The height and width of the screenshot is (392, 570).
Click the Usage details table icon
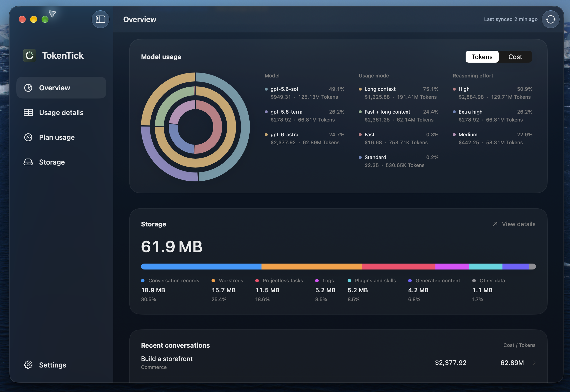tap(28, 113)
